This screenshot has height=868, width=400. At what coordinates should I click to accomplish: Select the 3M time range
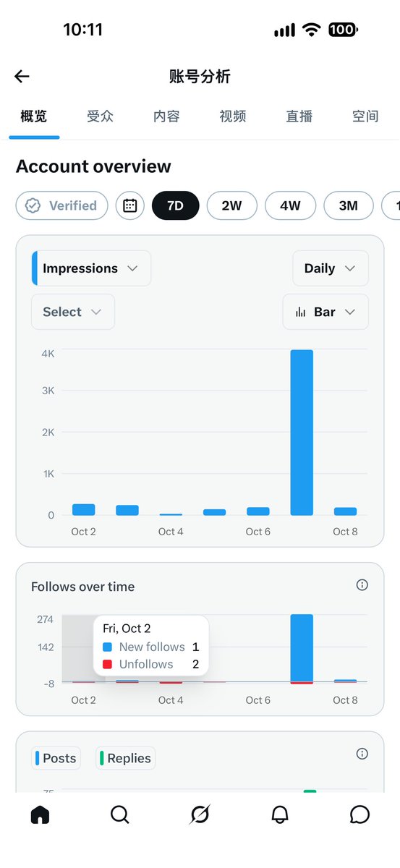[x=349, y=205]
